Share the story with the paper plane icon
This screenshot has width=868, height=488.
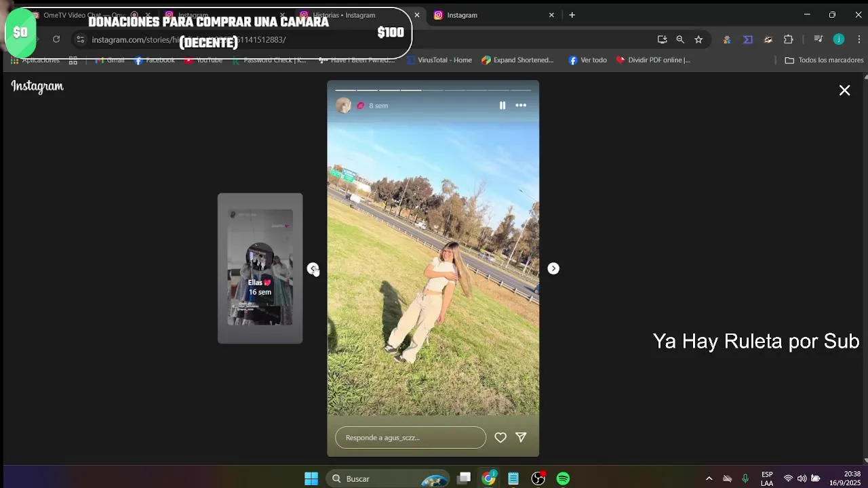[x=521, y=438]
